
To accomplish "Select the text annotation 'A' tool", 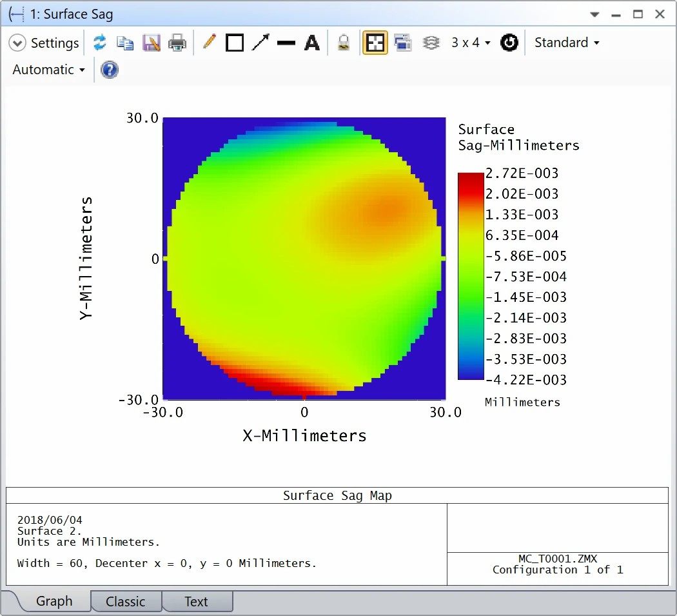I will [312, 43].
